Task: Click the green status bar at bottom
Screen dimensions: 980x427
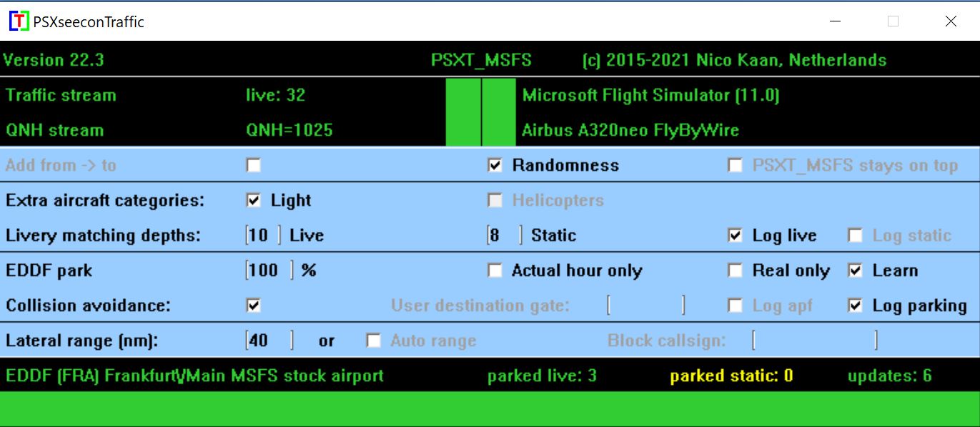Action: tap(490, 409)
